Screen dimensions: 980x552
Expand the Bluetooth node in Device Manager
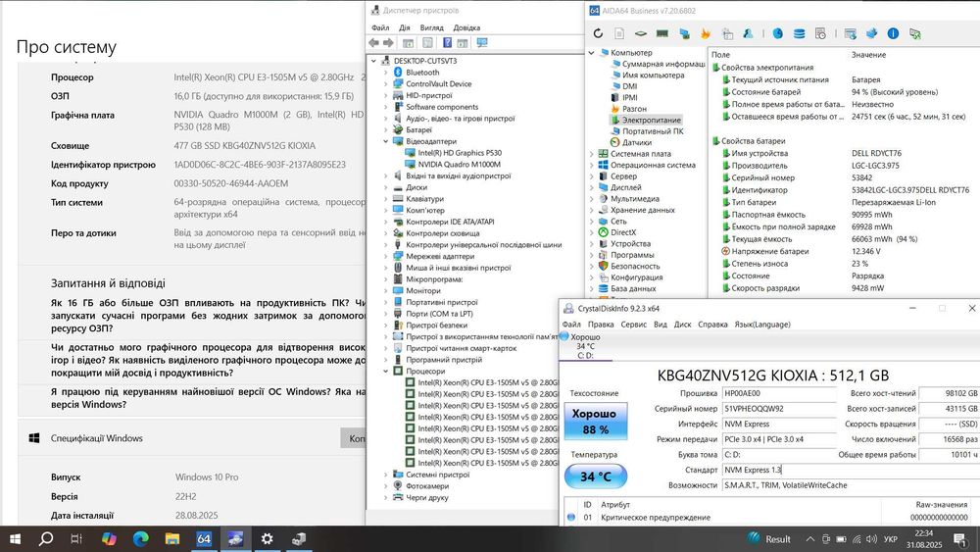pyautogui.click(x=386, y=73)
